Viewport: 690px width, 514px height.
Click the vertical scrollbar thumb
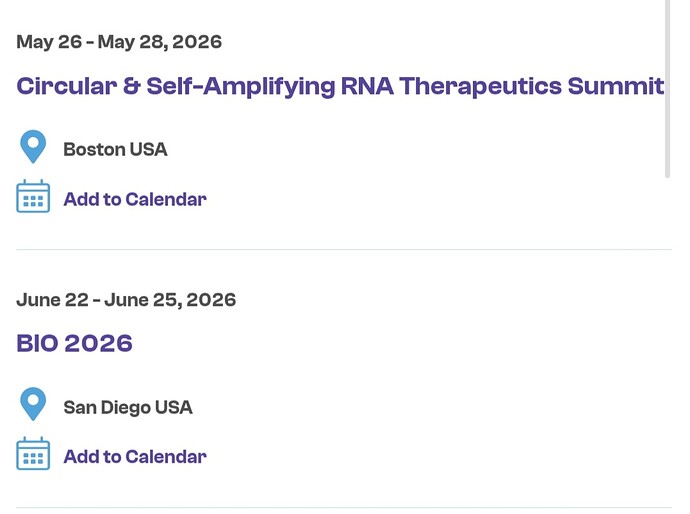point(668,88)
